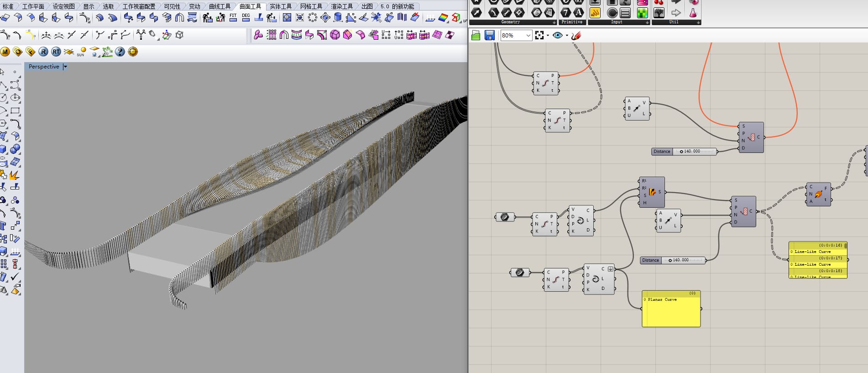Switch to the 工作平面 toolbar tab
This screenshot has width=868, height=373.
(x=33, y=6)
